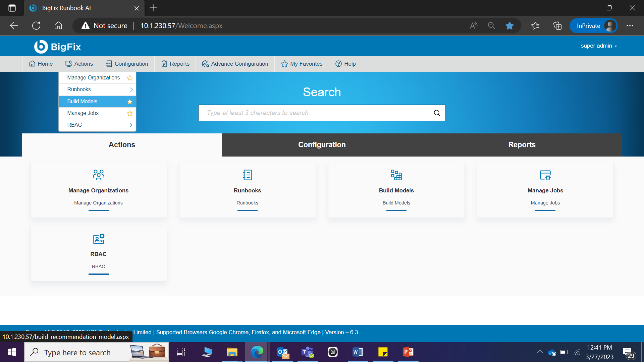644x362 pixels.
Task: Unfavorite Build Models via its star
Action: 130,102
